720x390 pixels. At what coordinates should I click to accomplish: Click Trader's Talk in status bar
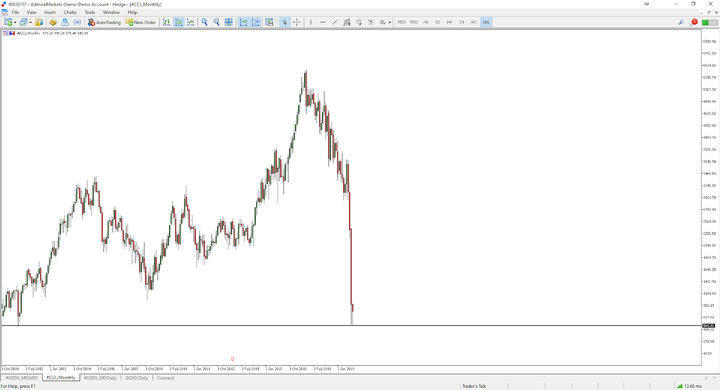(x=474, y=386)
